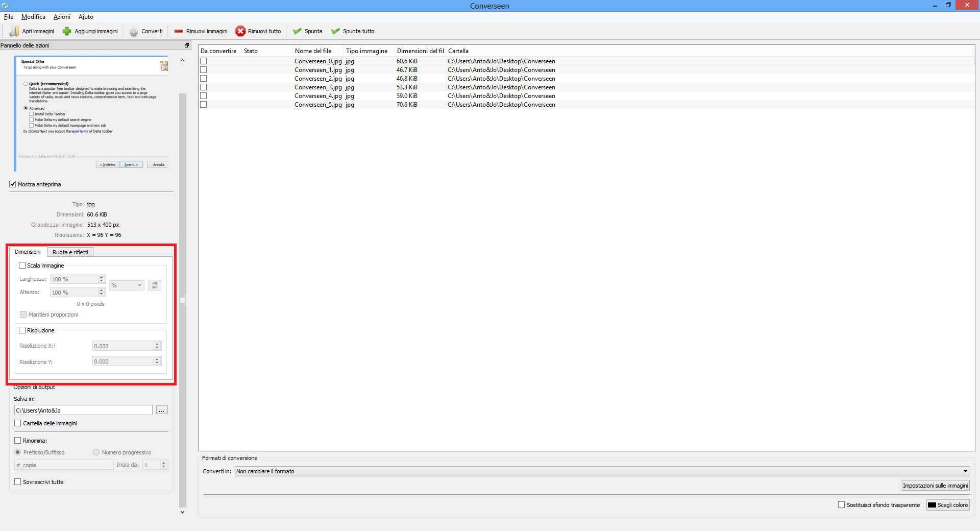Select the Converseen_1.jpg file row
Screen dimensions: 980x531
point(586,70)
